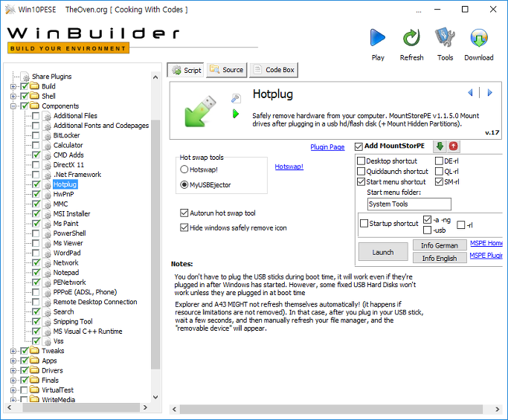
Task: Click the Build folder icon
Action: (x=34, y=86)
